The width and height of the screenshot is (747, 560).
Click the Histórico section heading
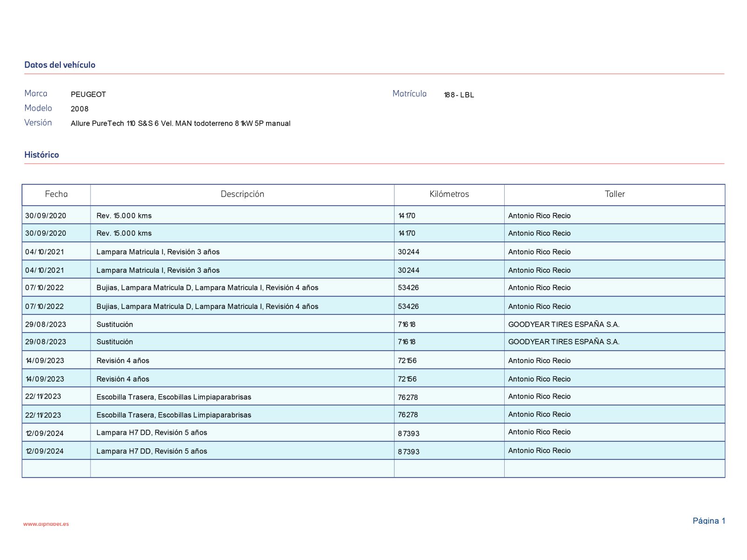pyautogui.click(x=42, y=154)
